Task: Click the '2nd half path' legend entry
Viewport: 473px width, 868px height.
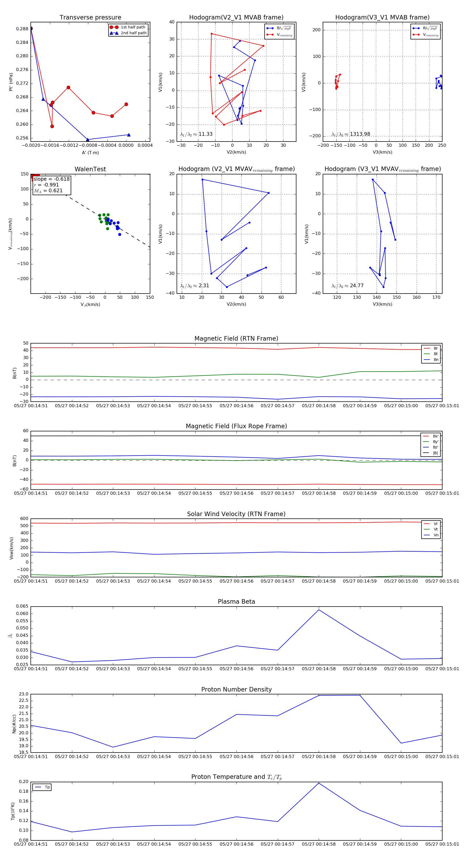Action: (128, 33)
